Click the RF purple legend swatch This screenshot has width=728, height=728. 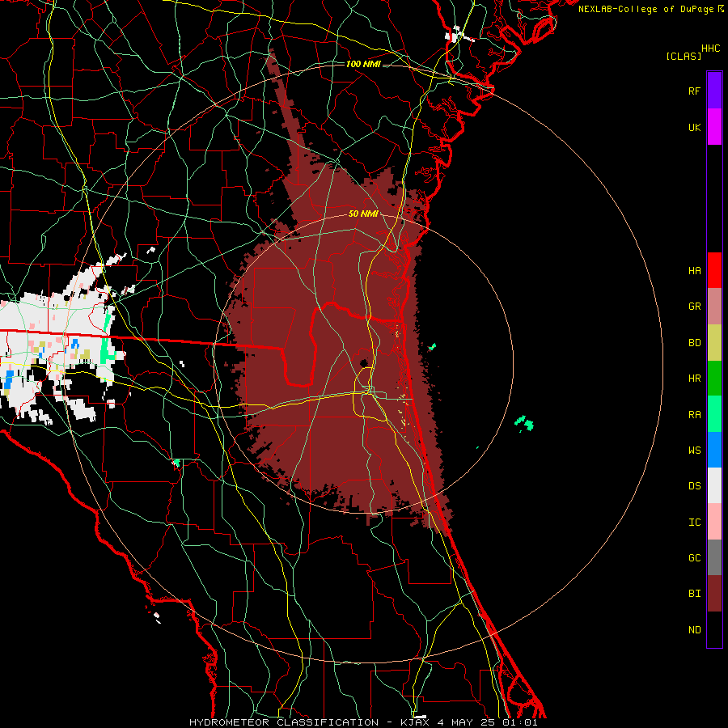(x=714, y=91)
